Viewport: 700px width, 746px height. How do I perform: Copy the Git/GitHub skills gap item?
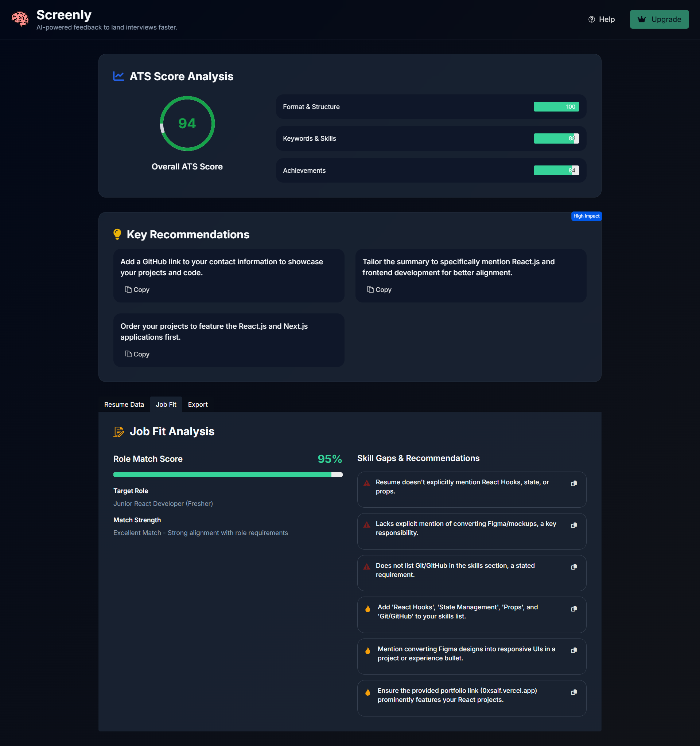(573, 567)
